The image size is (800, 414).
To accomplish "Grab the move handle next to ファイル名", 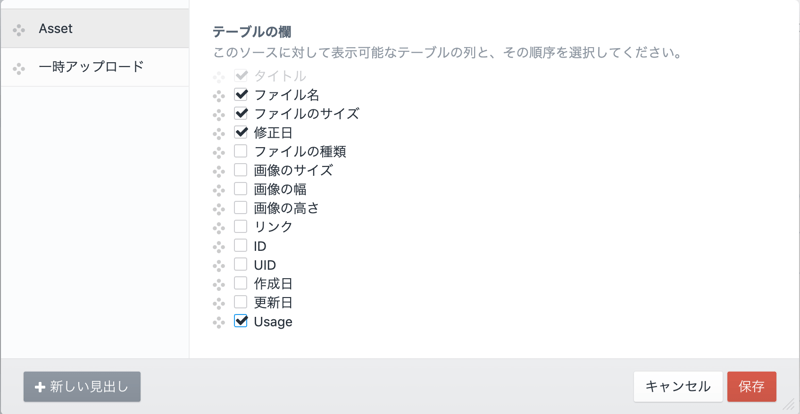I will [219, 96].
